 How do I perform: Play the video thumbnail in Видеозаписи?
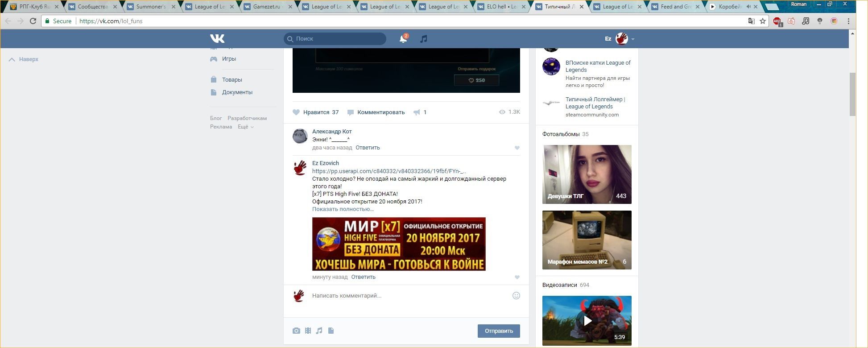tap(587, 320)
